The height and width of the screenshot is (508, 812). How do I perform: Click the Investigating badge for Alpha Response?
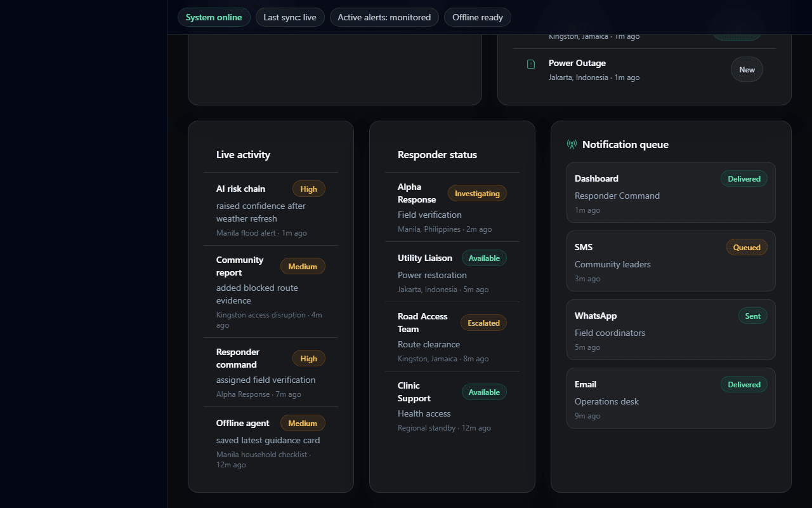click(477, 193)
